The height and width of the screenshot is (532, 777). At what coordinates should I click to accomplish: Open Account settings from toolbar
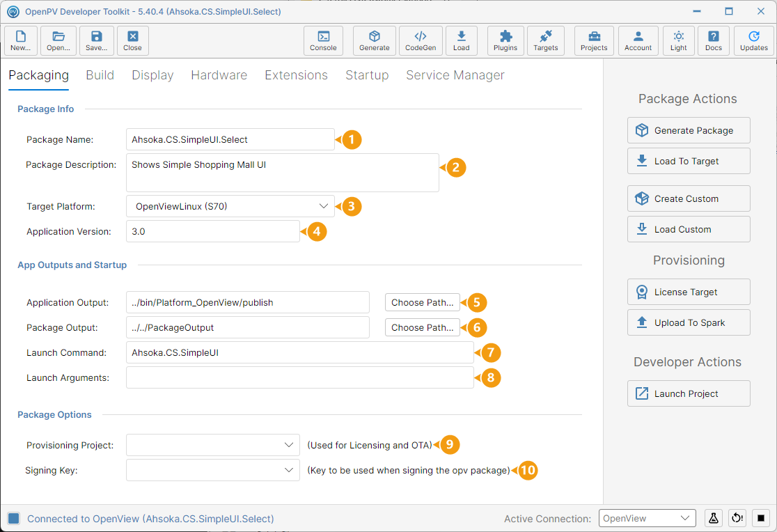click(x=638, y=40)
